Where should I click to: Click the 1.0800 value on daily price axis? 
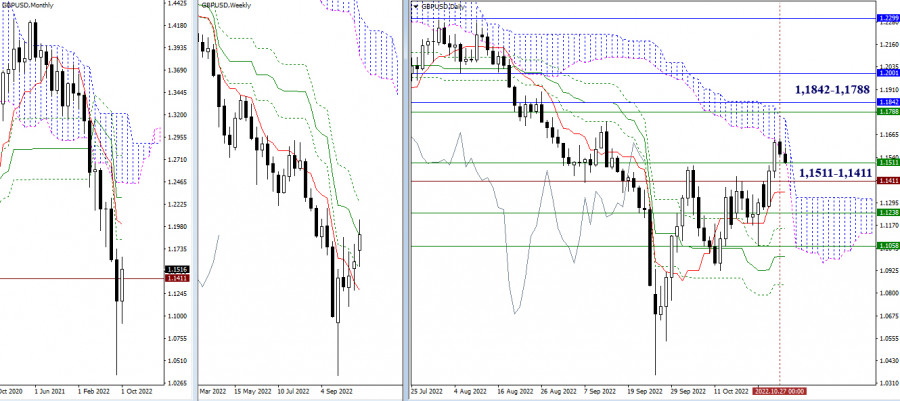[889, 293]
